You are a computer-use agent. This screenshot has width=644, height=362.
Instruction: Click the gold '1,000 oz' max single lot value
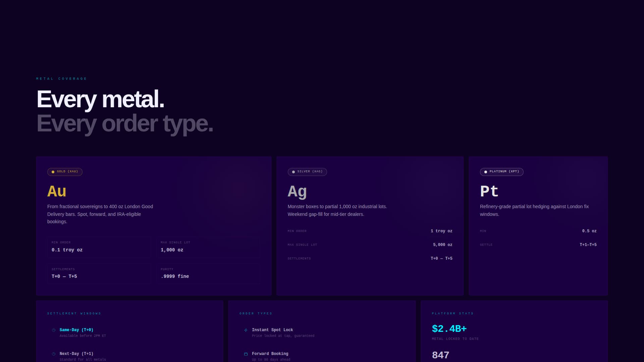[x=172, y=250]
